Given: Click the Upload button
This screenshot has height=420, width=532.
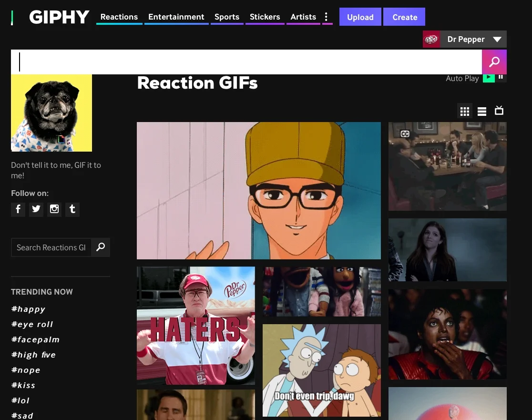Looking at the screenshot, I should tap(360, 17).
